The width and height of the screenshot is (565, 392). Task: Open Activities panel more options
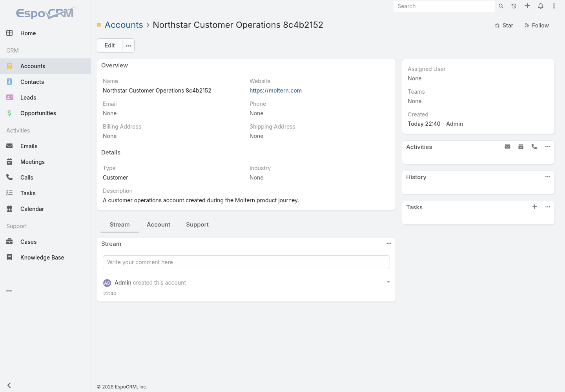pyautogui.click(x=548, y=147)
